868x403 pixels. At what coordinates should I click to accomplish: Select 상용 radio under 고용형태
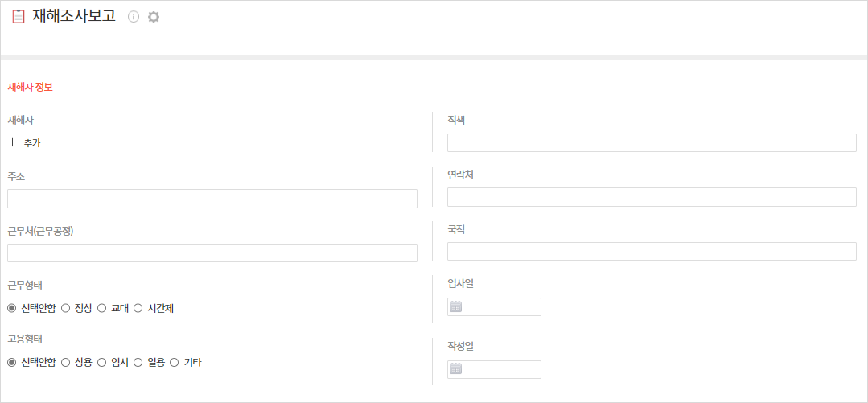pos(66,363)
